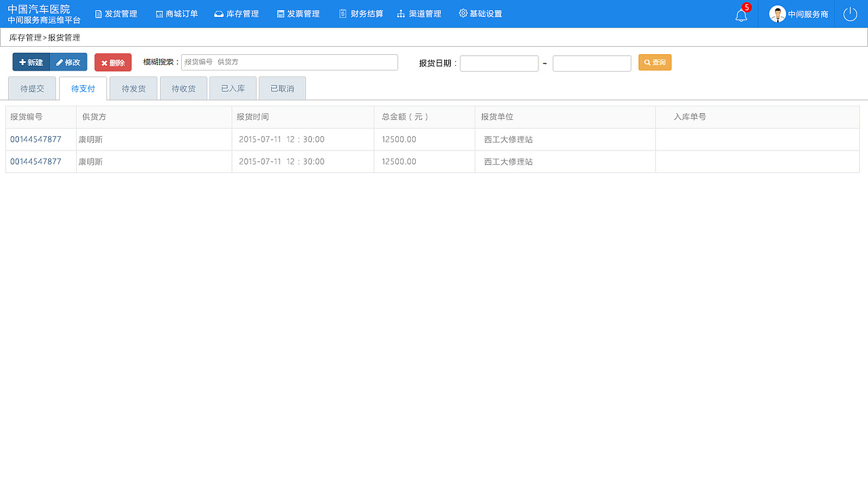Click the 新建 button
This screenshot has width=868, height=488.
pyautogui.click(x=31, y=62)
